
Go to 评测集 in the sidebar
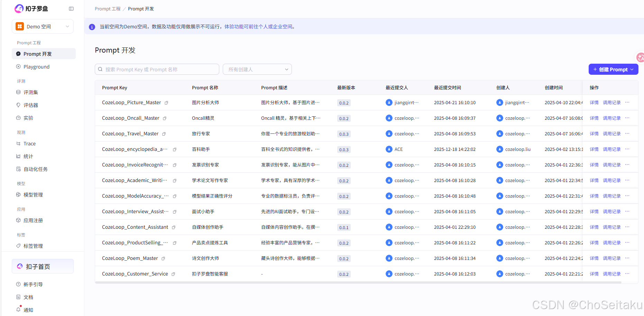[x=44, y=92]
